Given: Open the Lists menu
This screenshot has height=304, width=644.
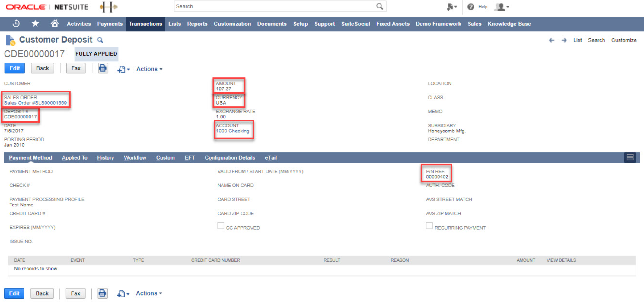Looking at the screenshot, I should pos(174,24).
